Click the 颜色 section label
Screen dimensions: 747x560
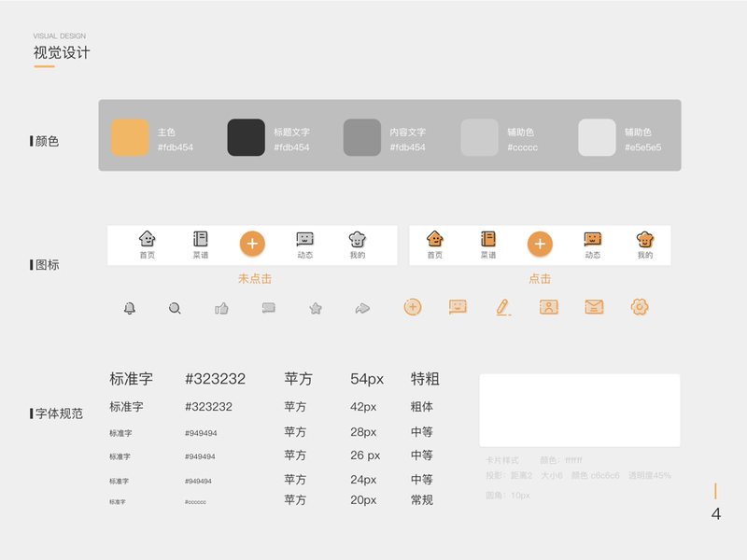(47, 141)
